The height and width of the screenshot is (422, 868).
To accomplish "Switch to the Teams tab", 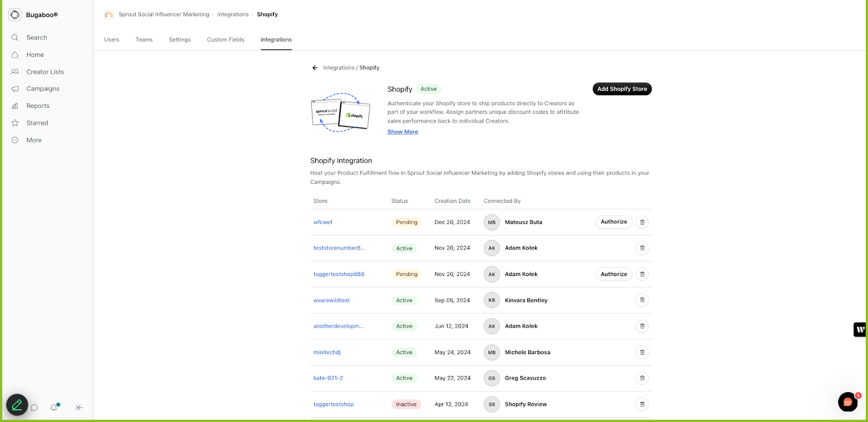I will pos(144,40).
